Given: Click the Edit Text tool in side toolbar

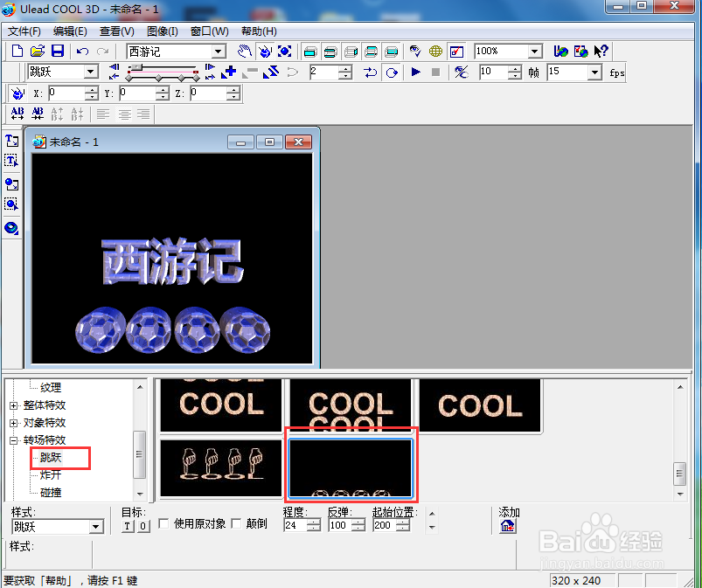Looking at the screenshot, I should (x=11, y=161).
